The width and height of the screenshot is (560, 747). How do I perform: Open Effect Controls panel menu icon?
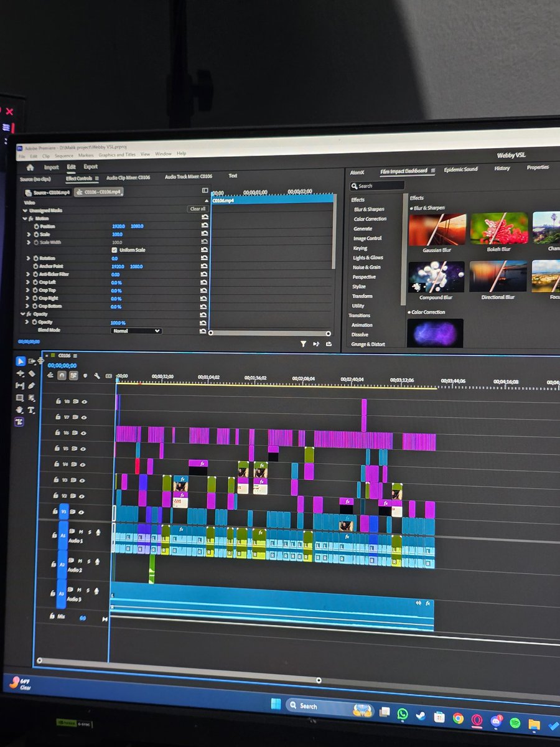pyautogui.click(x=97, y=178)
